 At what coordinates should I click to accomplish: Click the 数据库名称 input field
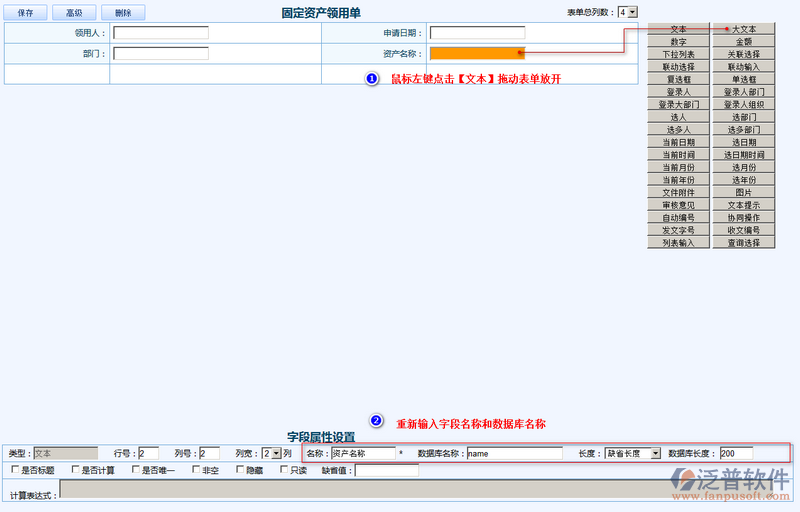[x=514, y=453]
